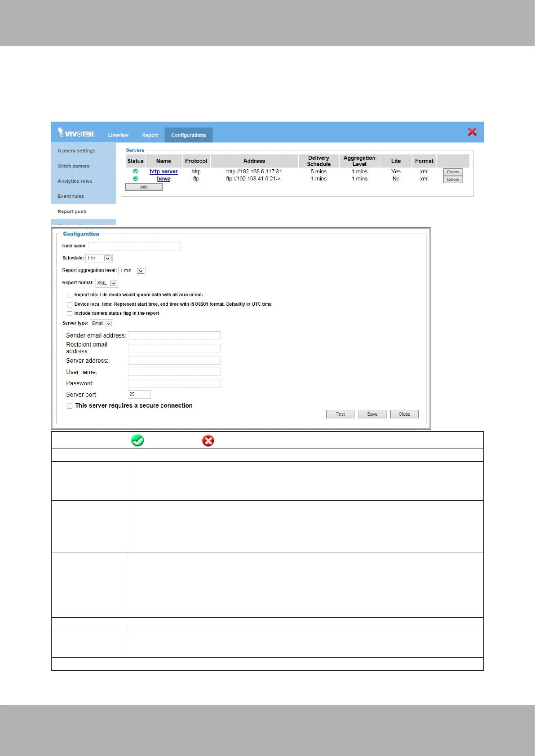Screen dimensions: 535x756
Task: Open the Liveview tab
Action: pyautogui.click(x=118, y=135)
